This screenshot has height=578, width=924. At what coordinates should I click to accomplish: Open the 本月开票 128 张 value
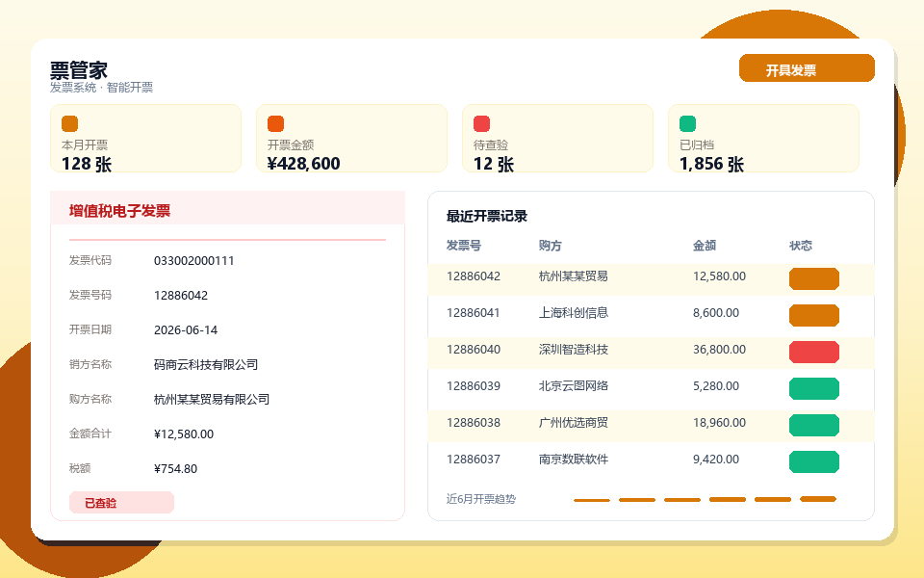coord(87,164)
